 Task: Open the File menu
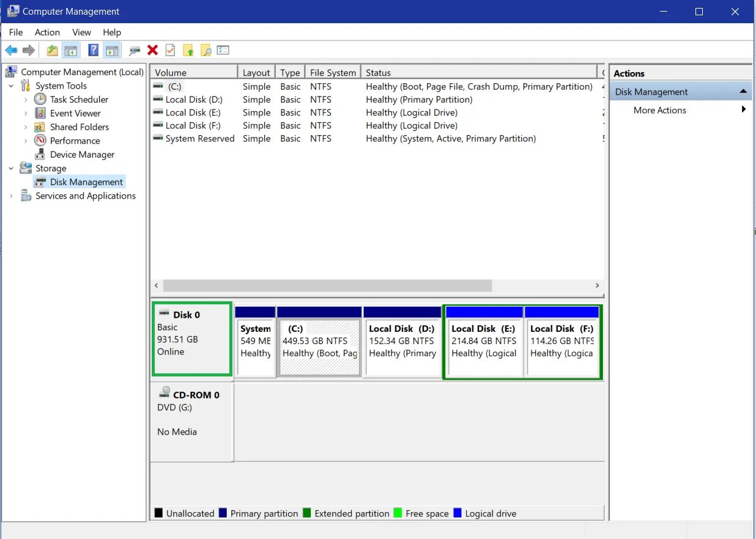coord(16,32)
